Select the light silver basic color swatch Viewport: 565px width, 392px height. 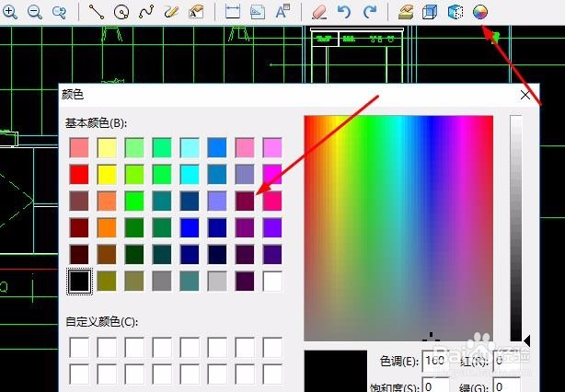point(217,281)
